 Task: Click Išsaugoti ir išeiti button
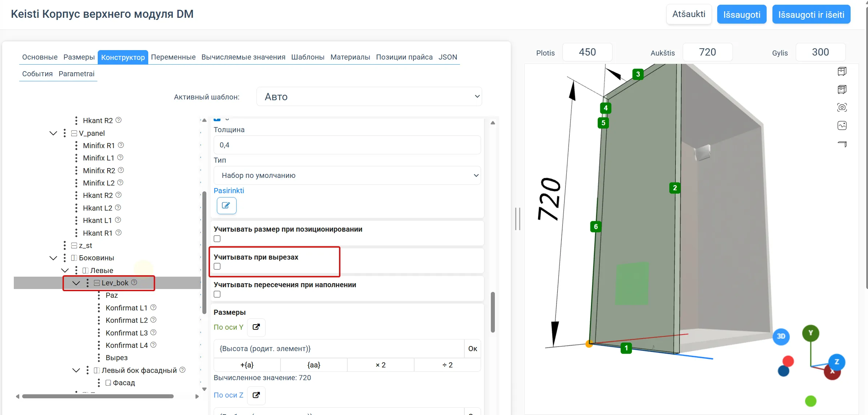[x=811, y=14]
